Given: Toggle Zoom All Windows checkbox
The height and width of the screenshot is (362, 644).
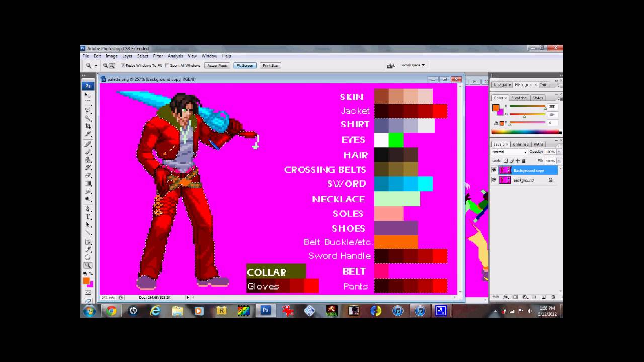Looking at the screenshot, I should [167, 65].
